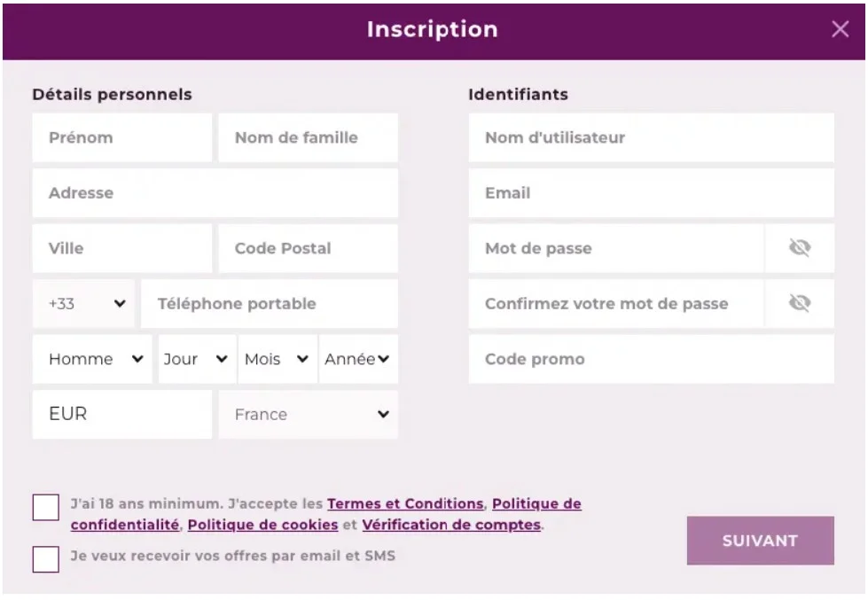Expand the Homme gender selector
This screenshot has height=600, width=868.
coord(92,359)
